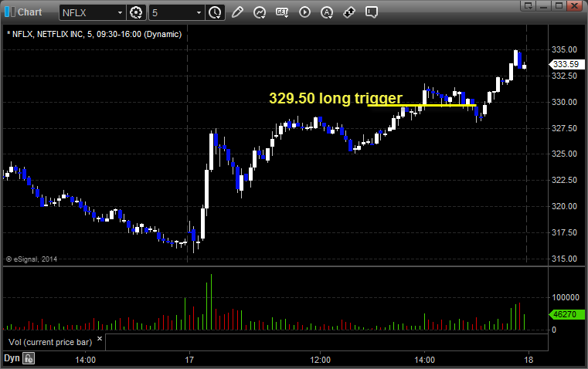Open the time template clock menu
The width and height of the screenshot is (588, 369).
216,12
